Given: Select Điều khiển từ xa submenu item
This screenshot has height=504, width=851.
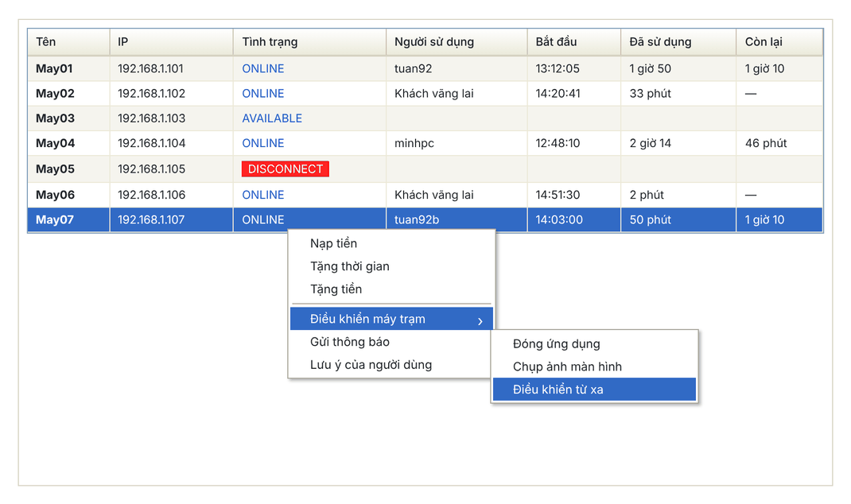Looking at the screenshot, I should point(594,389).
